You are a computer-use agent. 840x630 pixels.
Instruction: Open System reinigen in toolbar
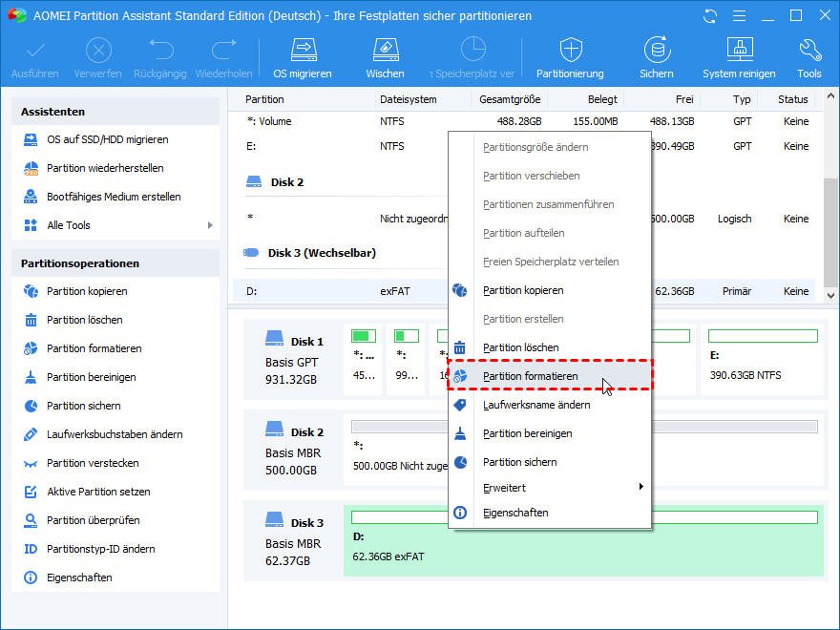(739, 59)
